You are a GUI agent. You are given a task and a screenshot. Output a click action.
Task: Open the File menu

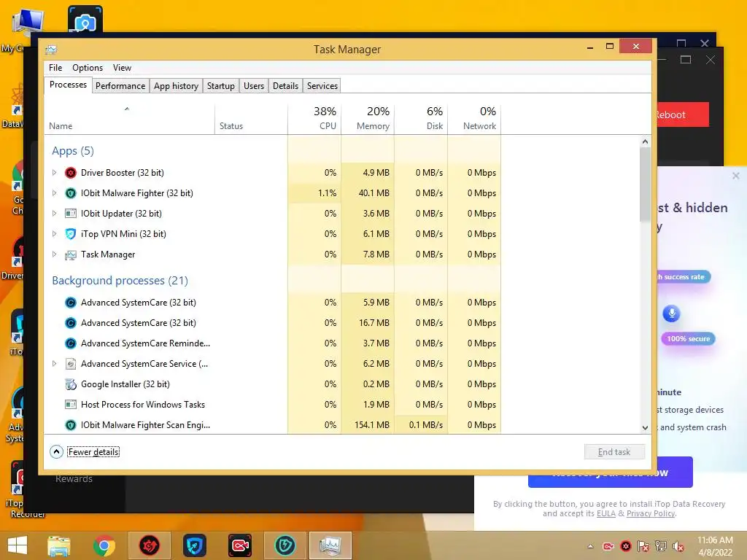coord(55,68)
